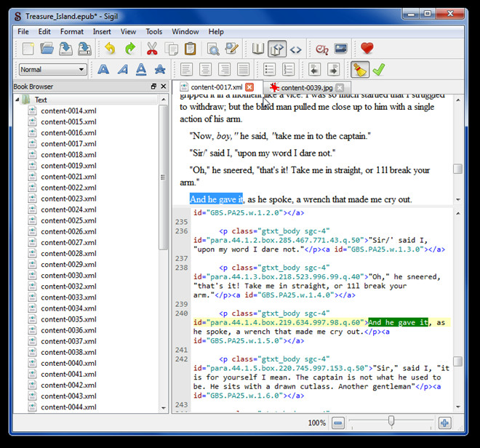Screen dimensions: 480x448
Task: Select content-0044.xml in Book Browser
Action: [68, 407]
